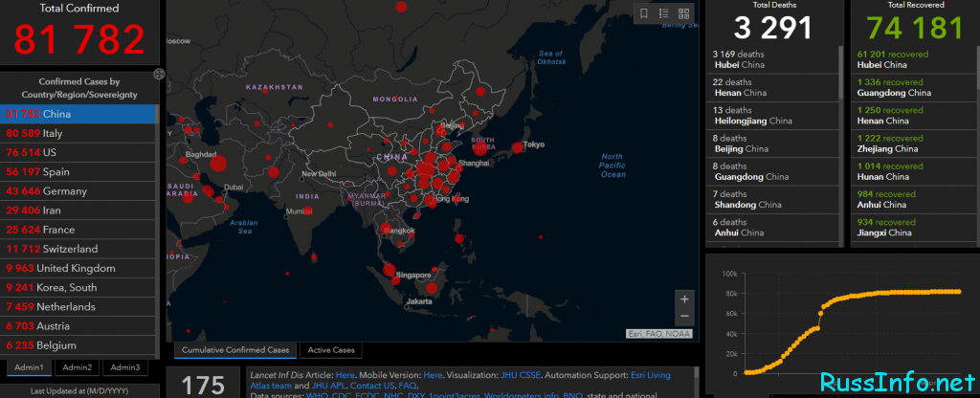Screen dimensions: 980x398
Task: Click Hunan China 1 014 recovered entry
Action: tap(912, 172)
